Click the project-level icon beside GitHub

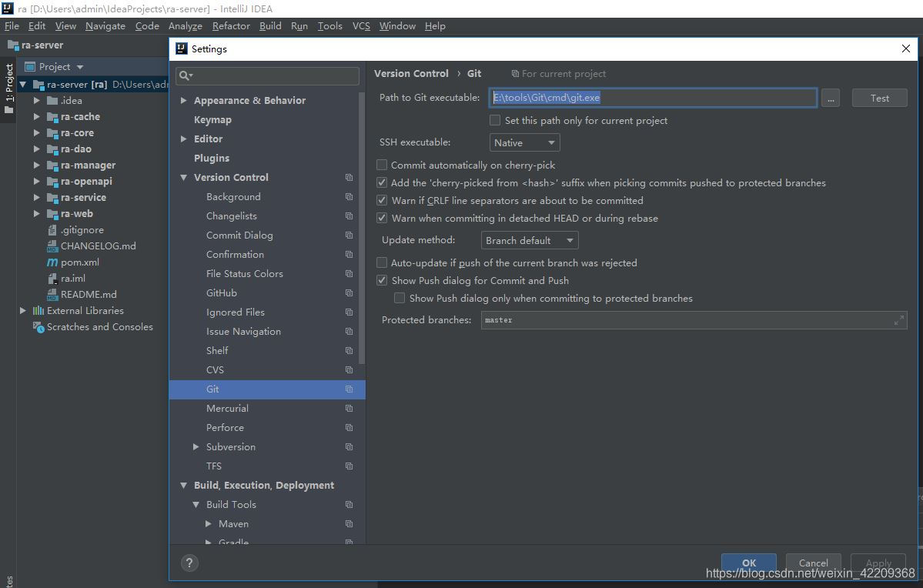[349, 292]
